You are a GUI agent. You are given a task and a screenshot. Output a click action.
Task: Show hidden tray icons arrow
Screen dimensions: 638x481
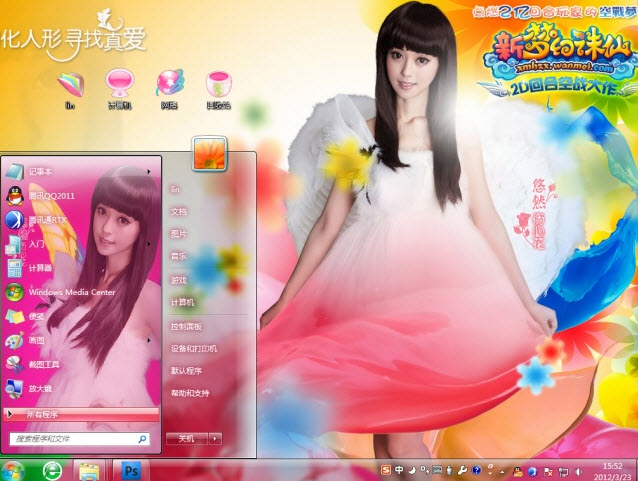pos(502,472)
